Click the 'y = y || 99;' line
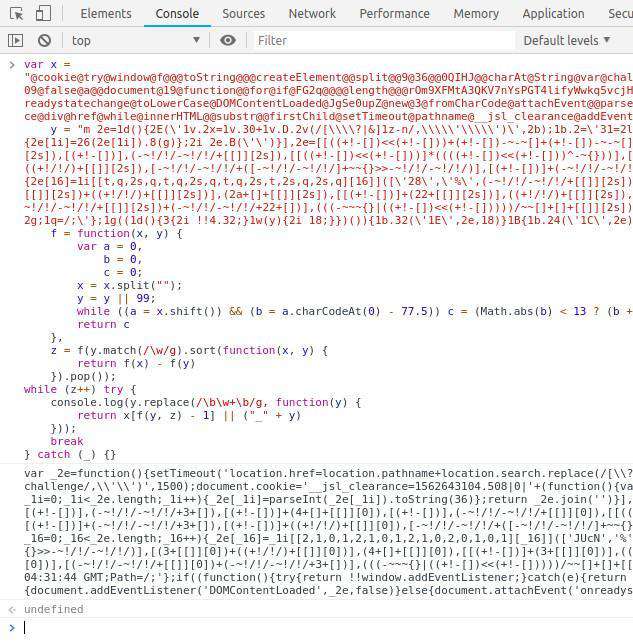Viewport: 633px width, 644px height. (116, 298)
